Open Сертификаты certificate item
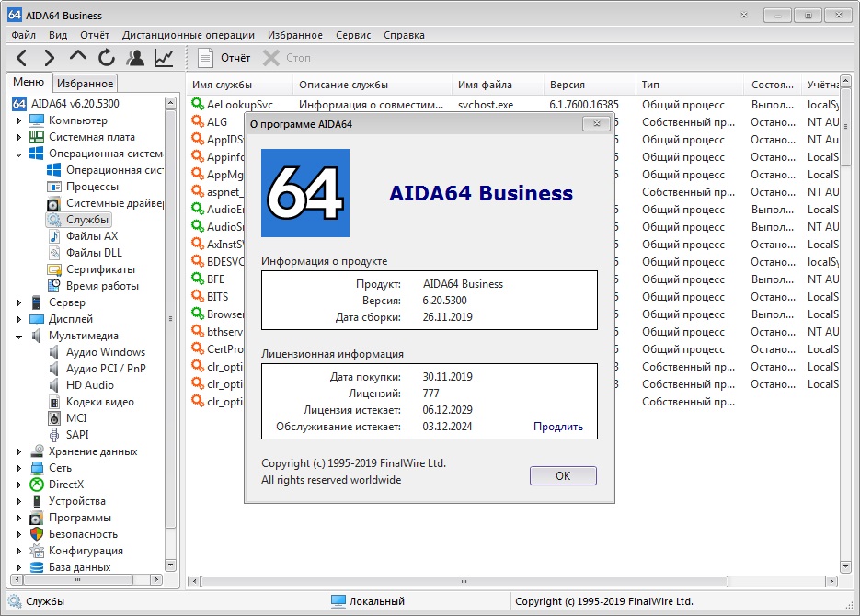860x616 pixels. [x=91, y=269]
